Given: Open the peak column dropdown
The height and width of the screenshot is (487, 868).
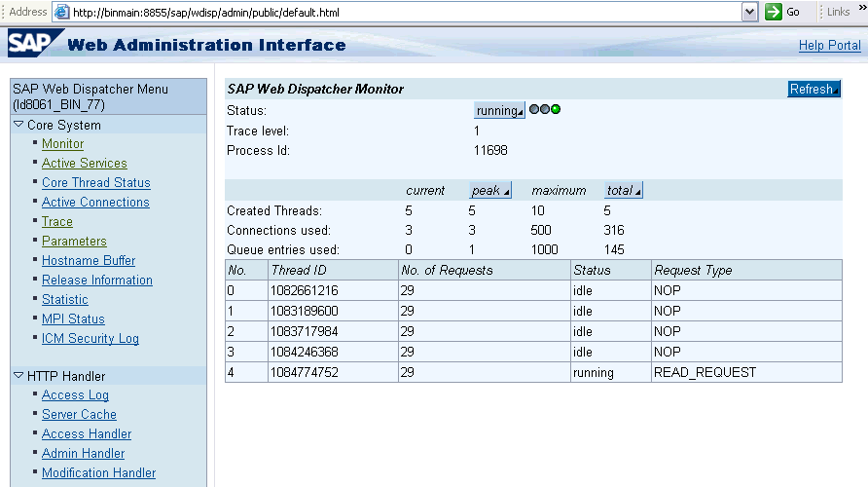Looking at the screenshot, I should pyautogui.click(x=489, y=191).
